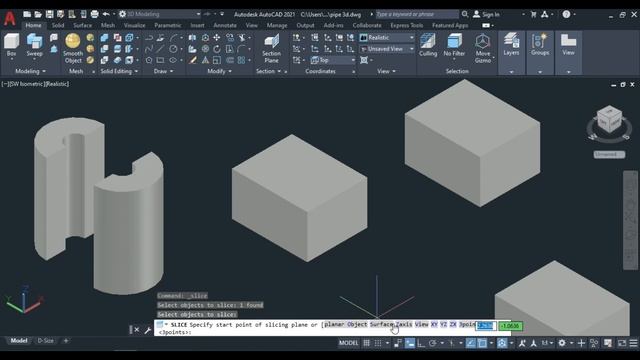Click the Open file icon
The width and height of the screenshot is (640, 360).
click(38, 14)
